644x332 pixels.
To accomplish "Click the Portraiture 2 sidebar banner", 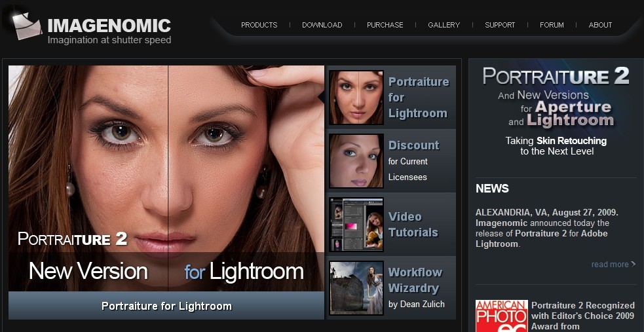I will (556, 111).
